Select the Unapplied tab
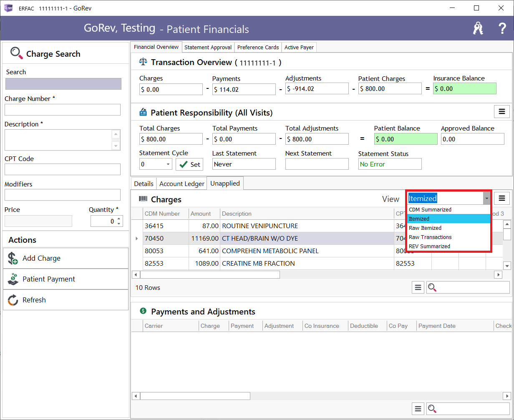Image resolution: width=514 pixels, height=420 pixels. point(225,183)
